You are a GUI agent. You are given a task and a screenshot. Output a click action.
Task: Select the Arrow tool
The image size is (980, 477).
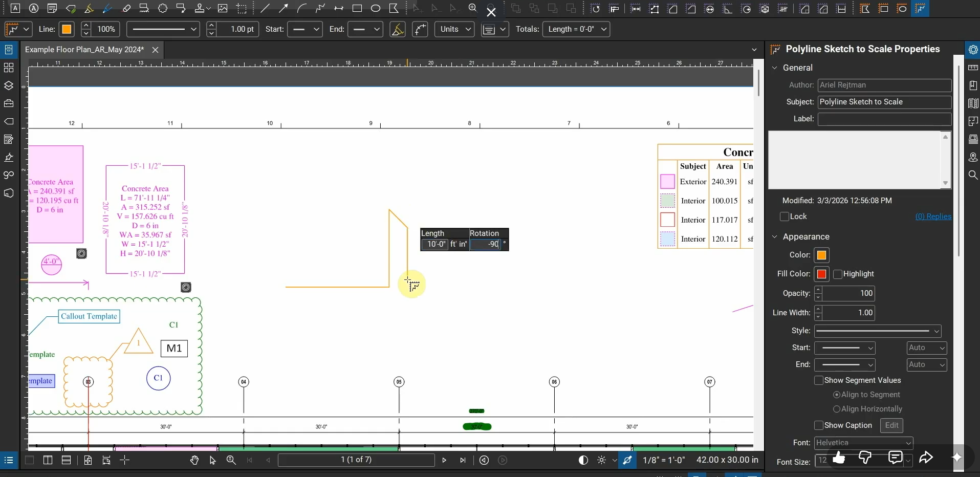point(284,9)
